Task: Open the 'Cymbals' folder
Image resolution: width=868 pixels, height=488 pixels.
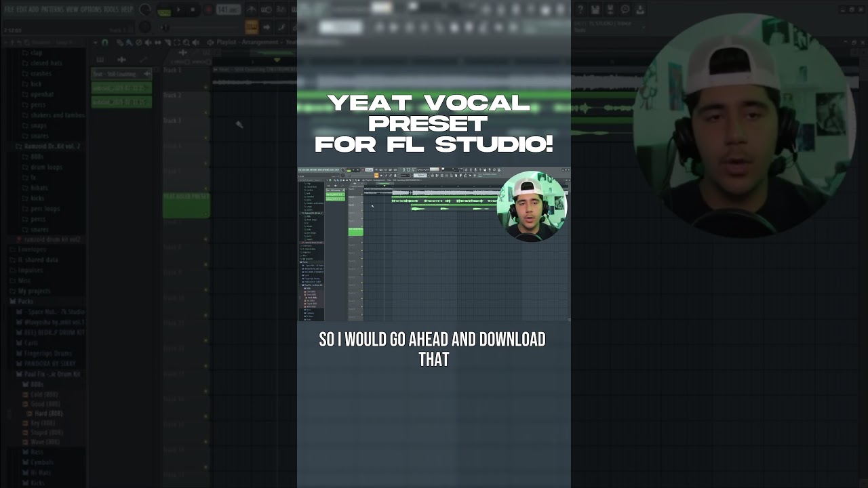Action: tap(39, 462)
